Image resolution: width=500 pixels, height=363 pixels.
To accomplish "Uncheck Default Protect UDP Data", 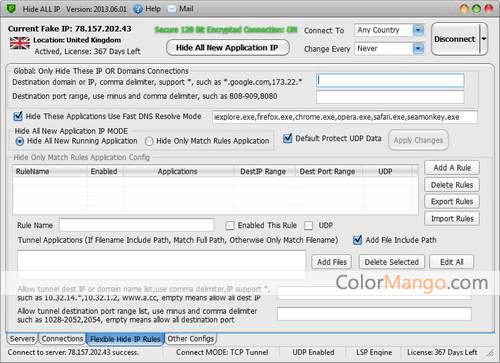I will (x=287, y=138).
